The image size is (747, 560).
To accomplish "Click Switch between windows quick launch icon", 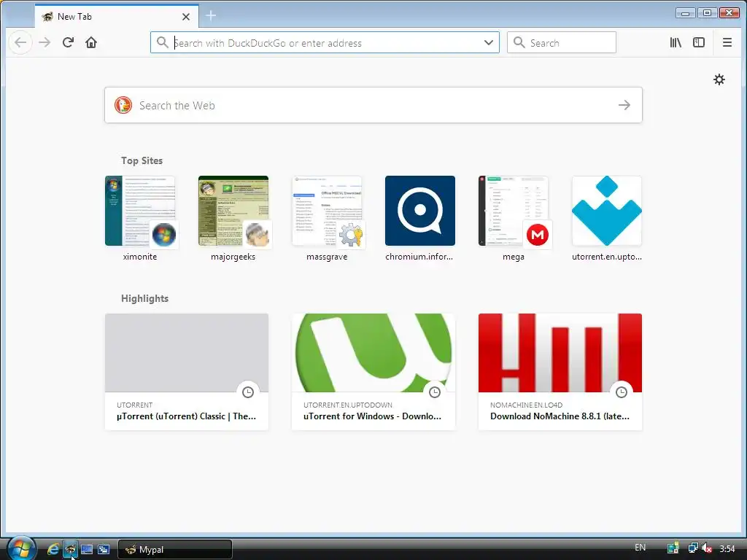I will pos(104,549).
